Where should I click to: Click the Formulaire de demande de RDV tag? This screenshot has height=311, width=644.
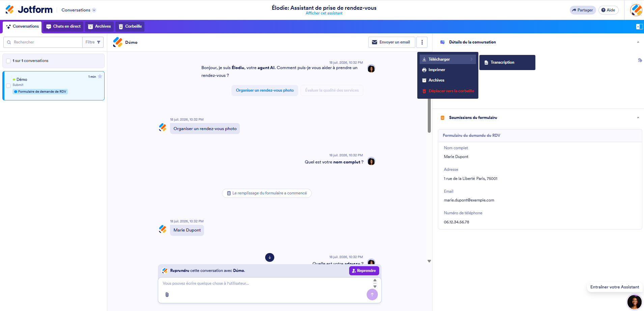click(40, 92)
